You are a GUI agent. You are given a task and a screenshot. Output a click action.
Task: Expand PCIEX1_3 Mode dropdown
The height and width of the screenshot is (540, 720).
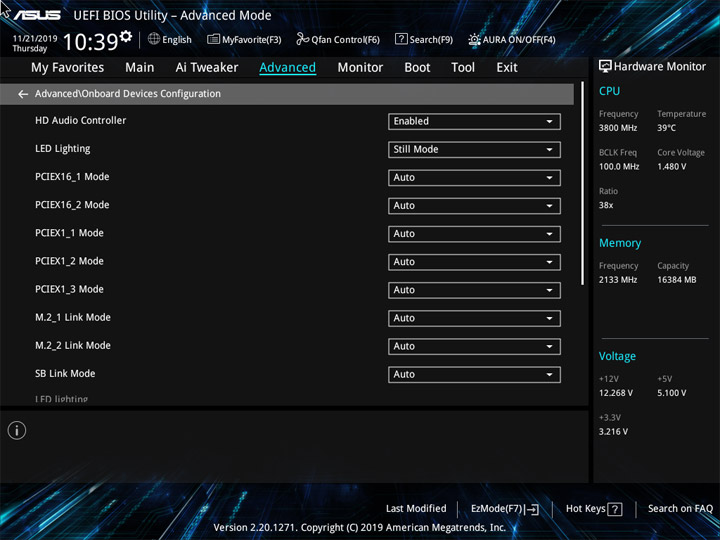(x=474, y=290)
